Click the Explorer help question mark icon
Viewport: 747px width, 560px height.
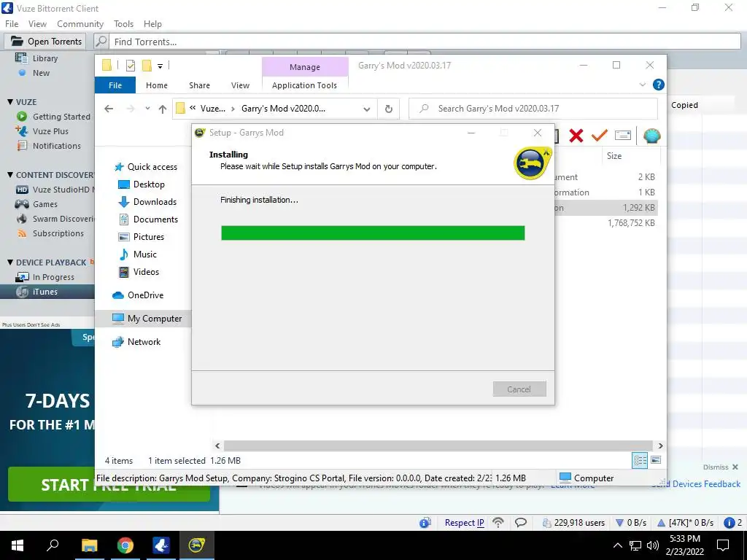659,85
